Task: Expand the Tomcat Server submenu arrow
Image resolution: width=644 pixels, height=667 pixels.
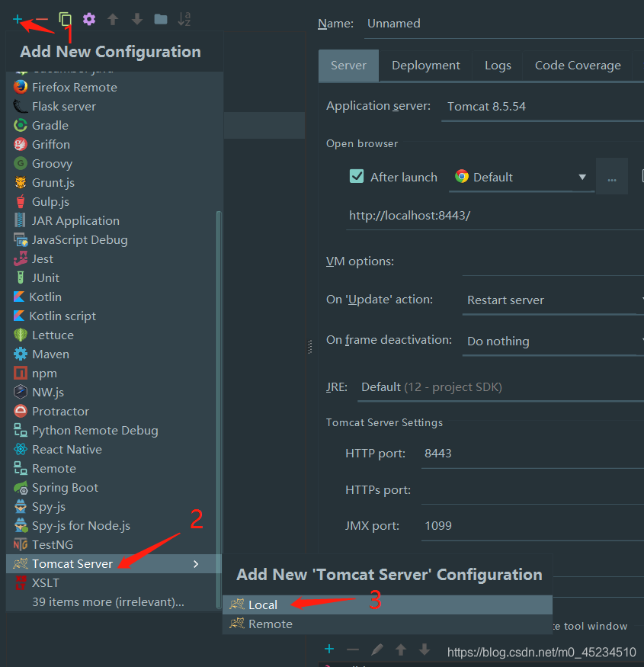Action: click(x=196, y=563)
